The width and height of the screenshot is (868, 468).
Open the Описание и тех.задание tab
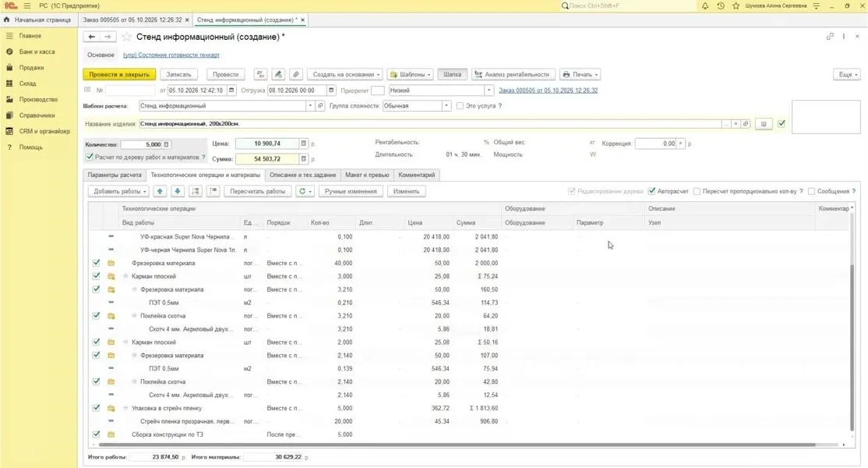click(303, 175)
